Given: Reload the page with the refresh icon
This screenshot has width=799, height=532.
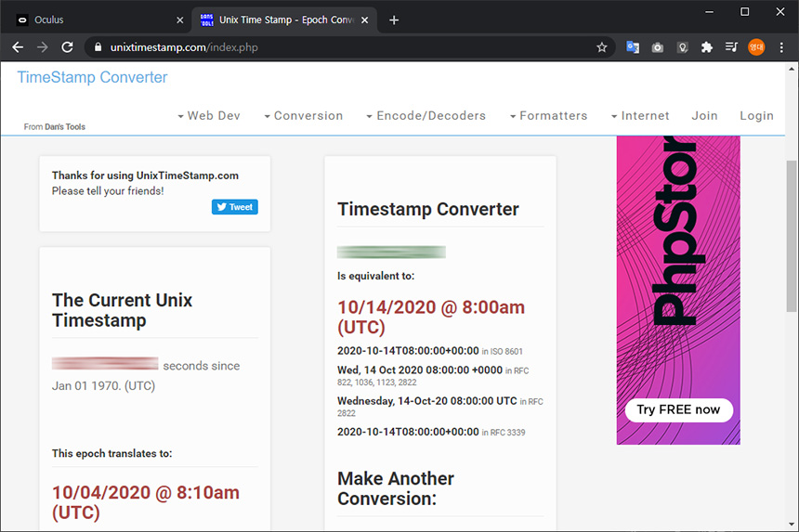Looking at the screenshot, I should tap(67, 47).
